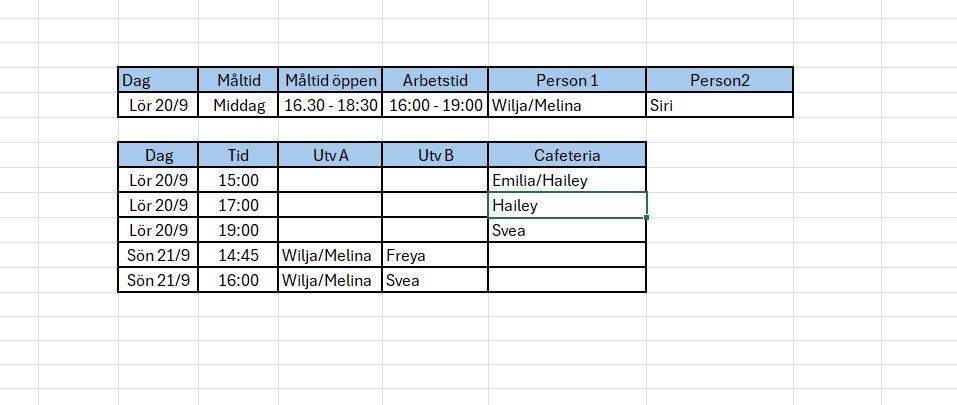Select the "Arbetstid" header cell
The image size is (957, 405).
tap(435, 80)
